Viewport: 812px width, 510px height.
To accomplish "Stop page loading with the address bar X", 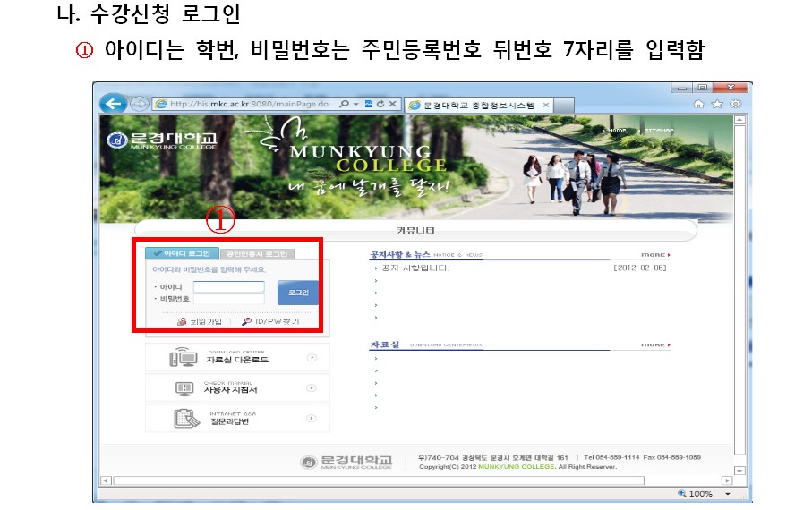I will [x=392, y=104].
